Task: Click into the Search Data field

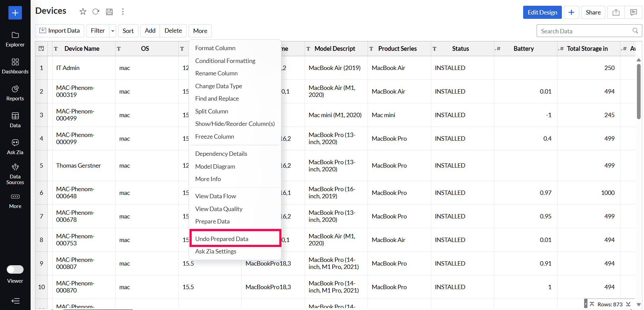Action: coord(585,31)
